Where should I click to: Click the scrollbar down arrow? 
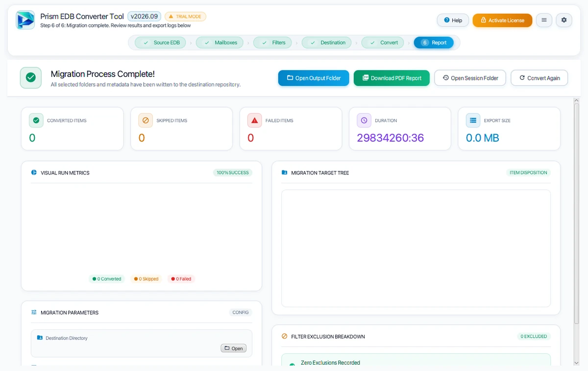click(576, 363)
